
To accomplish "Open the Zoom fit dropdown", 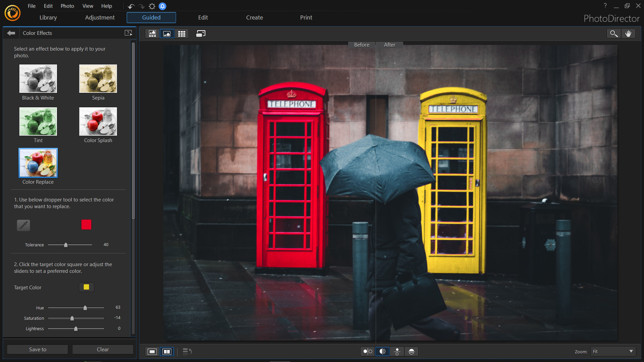I will click(613, 351).
